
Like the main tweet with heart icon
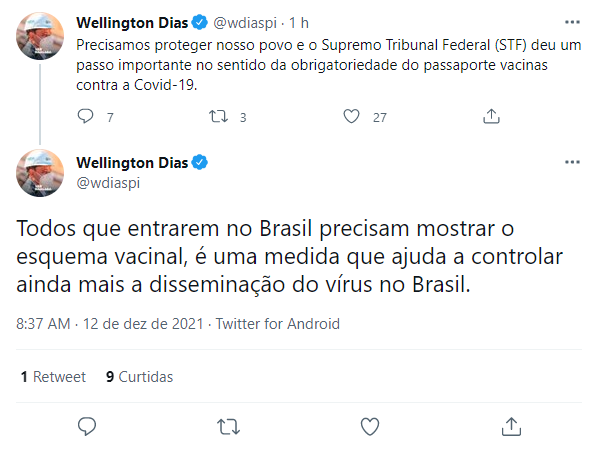coord(370,426)
